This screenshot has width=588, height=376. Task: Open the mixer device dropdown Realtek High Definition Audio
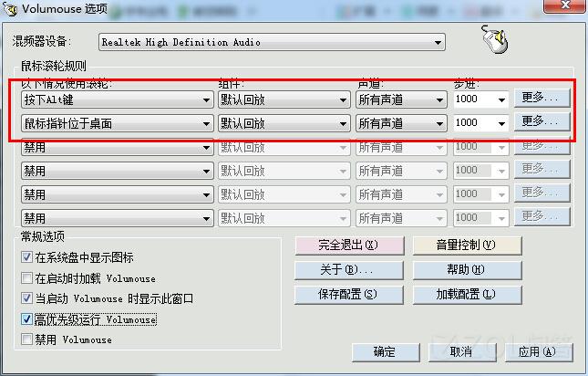click(272, 42)
